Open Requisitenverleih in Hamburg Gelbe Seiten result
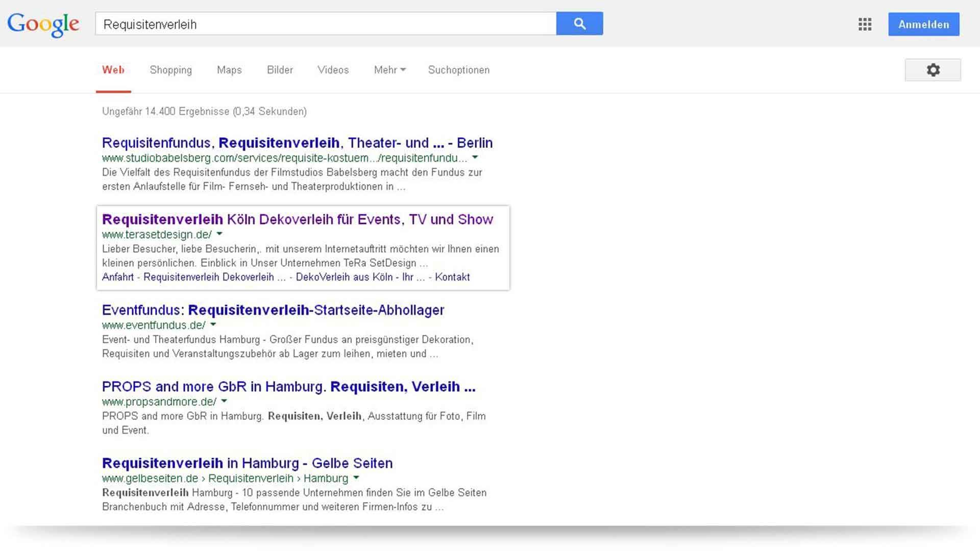Image resolution: width=980 pixels, height=551 pixels. click(x=247, y=463)
